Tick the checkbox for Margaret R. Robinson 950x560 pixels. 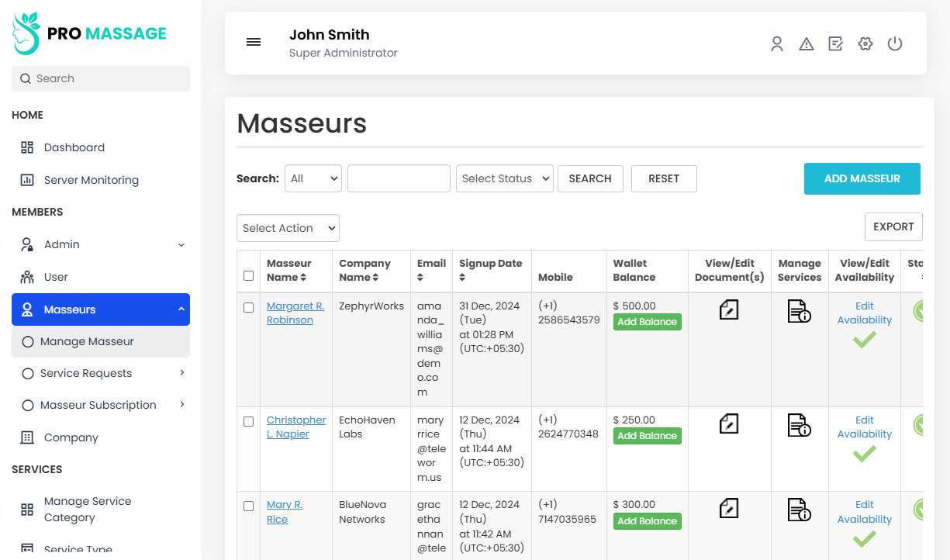tap(248, 307)
